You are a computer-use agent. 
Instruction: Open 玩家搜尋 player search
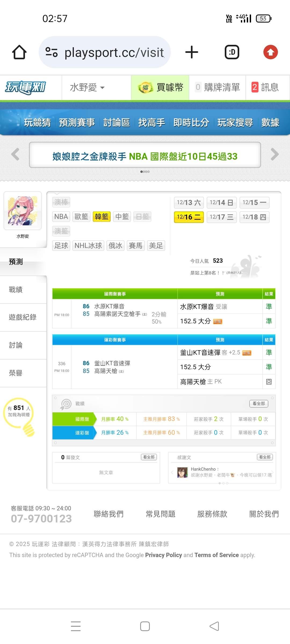(x=235, y=123)
